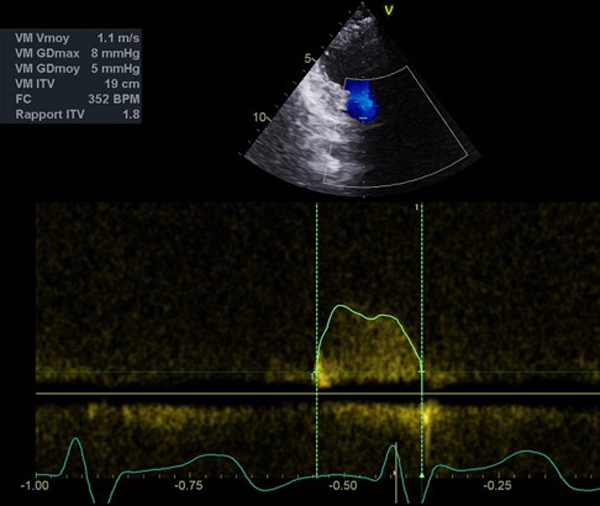Viewport: 600px width, 506px height.
Task: Click the -0.25 time axis label
Action: [x=497, y=486]
